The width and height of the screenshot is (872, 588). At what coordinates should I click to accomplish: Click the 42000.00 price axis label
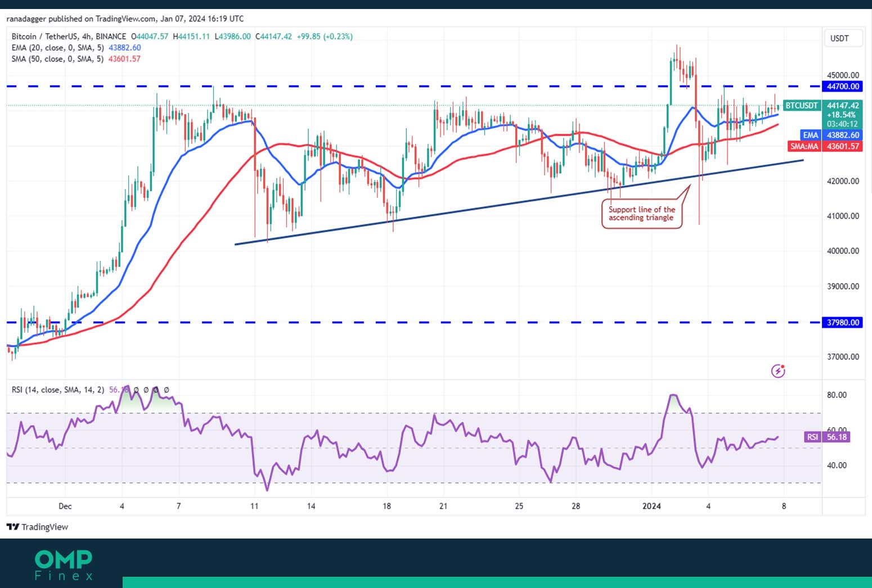coord(843,181)
